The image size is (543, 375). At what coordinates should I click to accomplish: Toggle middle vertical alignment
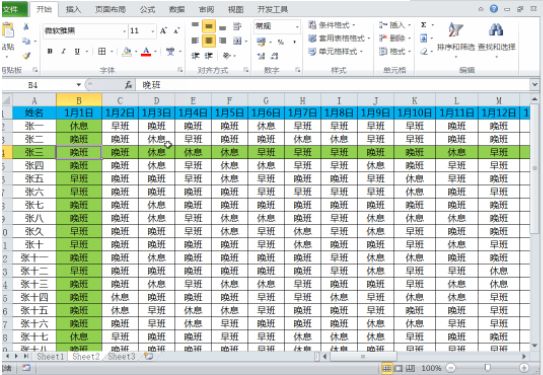[x=209, y=26]
